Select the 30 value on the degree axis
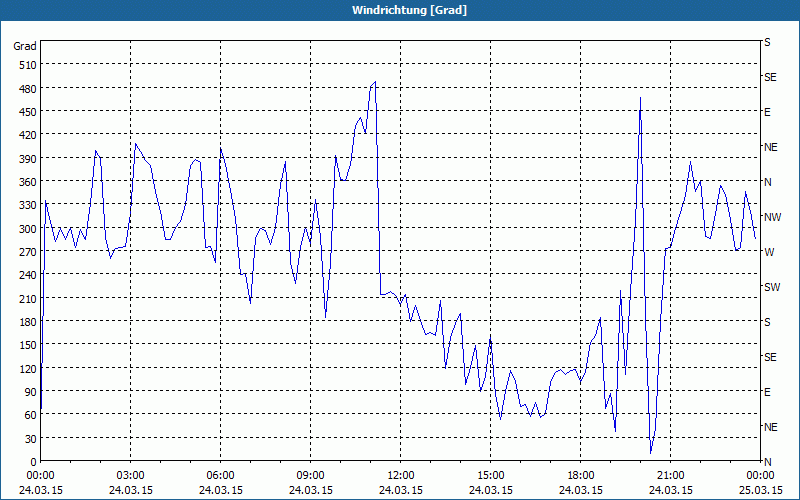This screenshot has width=800, height=500. tap(31, 439)
